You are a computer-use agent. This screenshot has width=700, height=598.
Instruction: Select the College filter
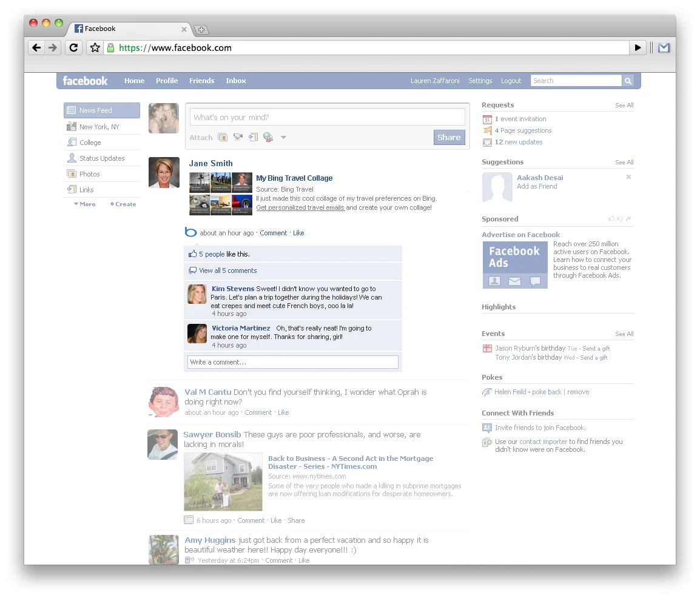[x=102, y=143]
